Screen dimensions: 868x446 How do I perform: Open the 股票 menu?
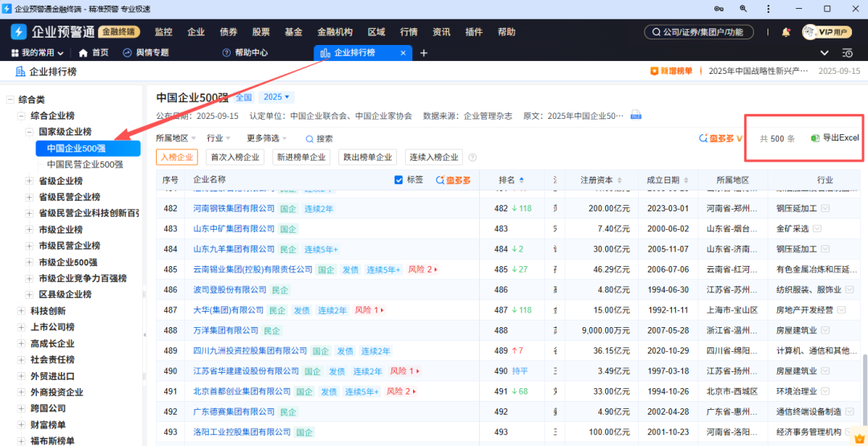pyautogui.click(x=260, y=32)
